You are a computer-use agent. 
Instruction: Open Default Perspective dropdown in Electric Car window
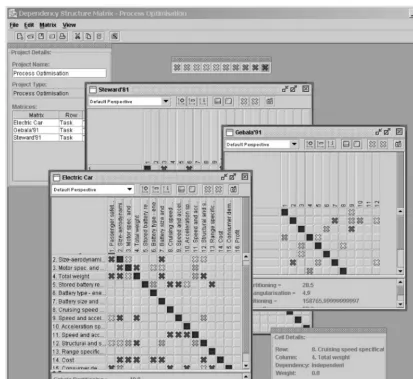130,189
